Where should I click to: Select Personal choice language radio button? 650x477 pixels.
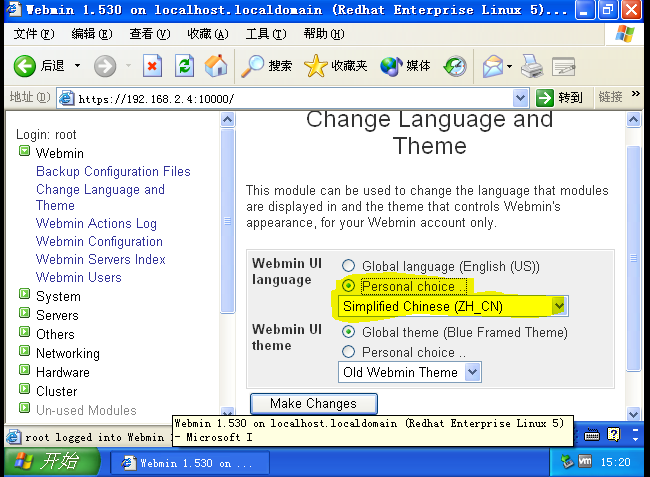(x=348, y=286)
